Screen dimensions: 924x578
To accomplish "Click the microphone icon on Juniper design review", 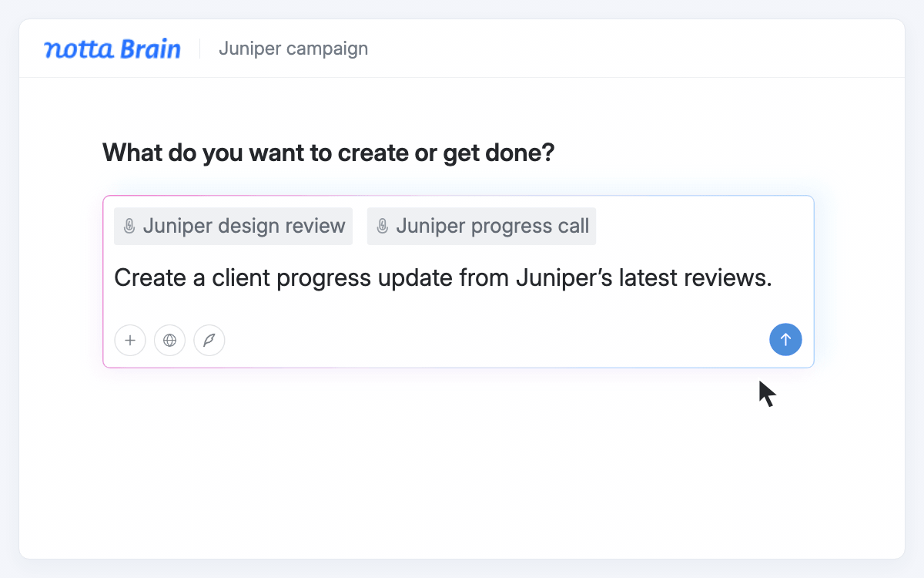I will click(x=129, y=227).
